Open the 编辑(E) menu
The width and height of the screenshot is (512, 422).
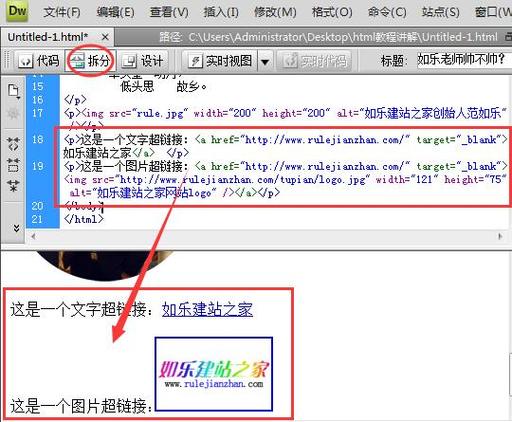pos(115,12)
